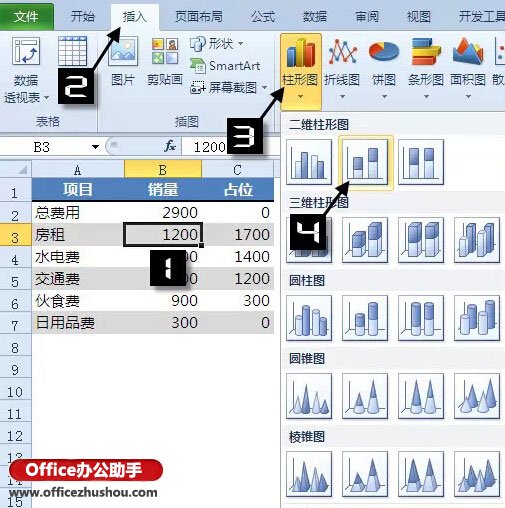
Task: Select the clustered cylinder chart
Action: tap(309, 318)
